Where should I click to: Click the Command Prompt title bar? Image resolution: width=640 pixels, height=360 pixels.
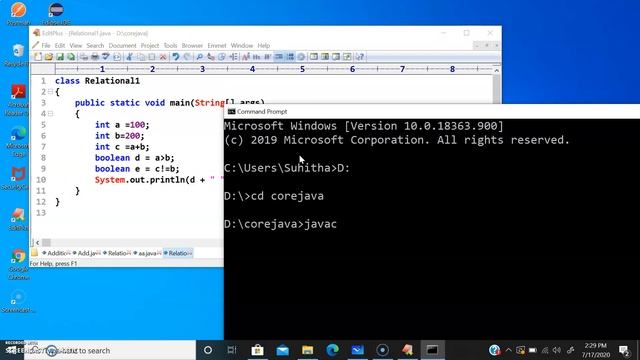(432, 111)
